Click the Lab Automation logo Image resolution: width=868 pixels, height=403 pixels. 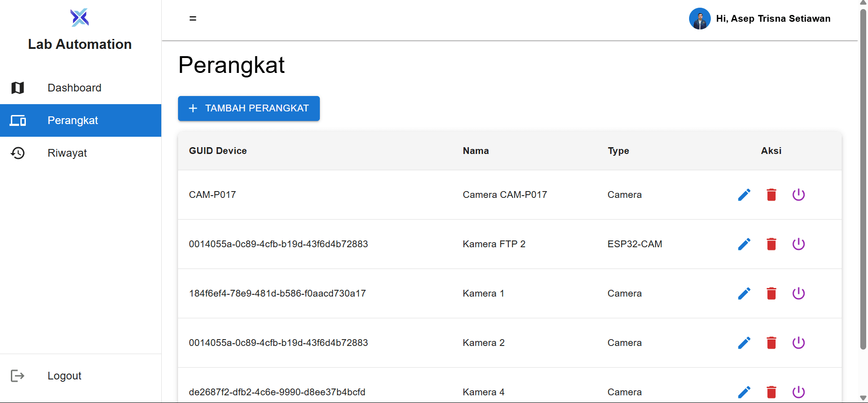[80, 18]
